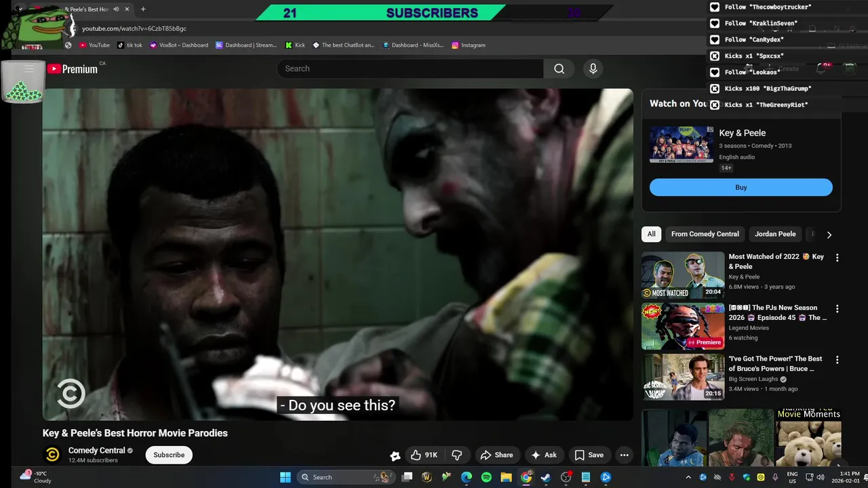Open Spotify from the taskbar
This screenshot has width=868, height=488.
486,477
